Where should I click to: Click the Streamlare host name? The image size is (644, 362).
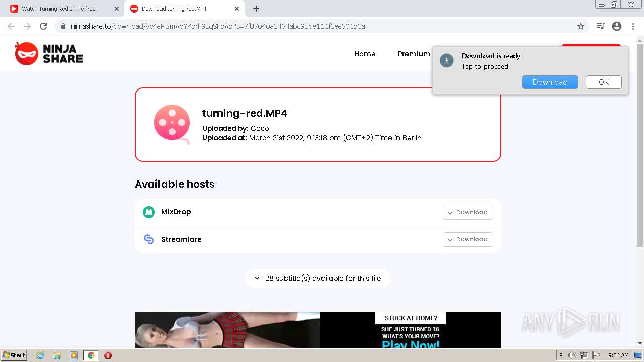click(x=181, y=239)
